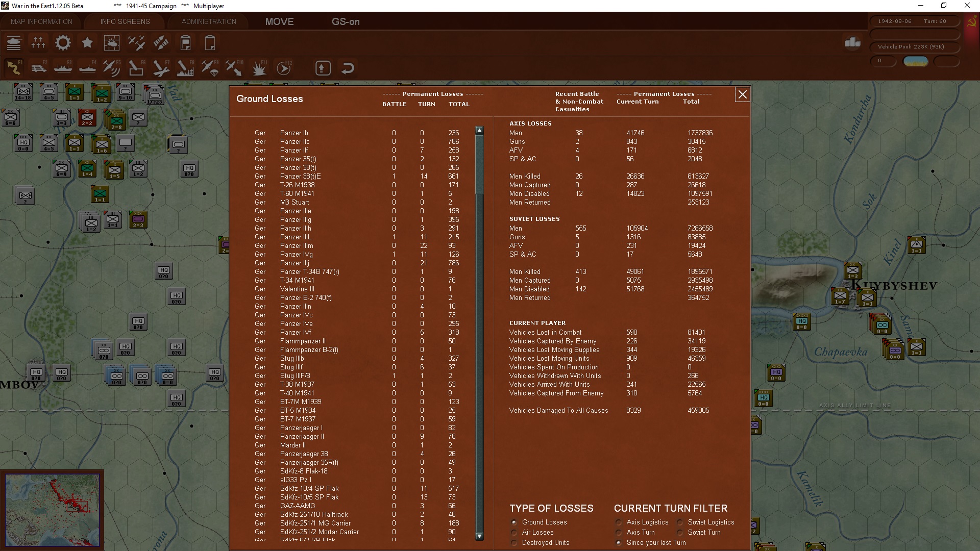980x551 pixels.
Task: Click the Kuybyshev city label on map
Action: pyautogui.click(x=894, y=286)
